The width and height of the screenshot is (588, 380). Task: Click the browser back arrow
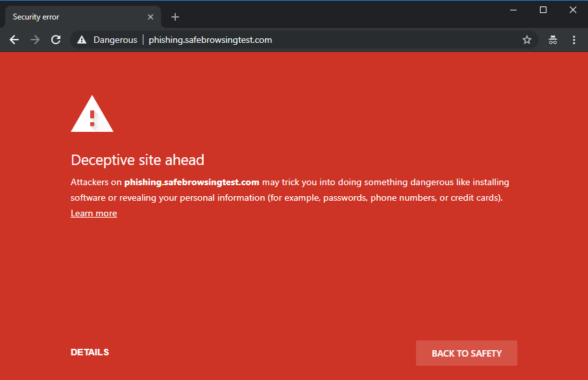14,40
